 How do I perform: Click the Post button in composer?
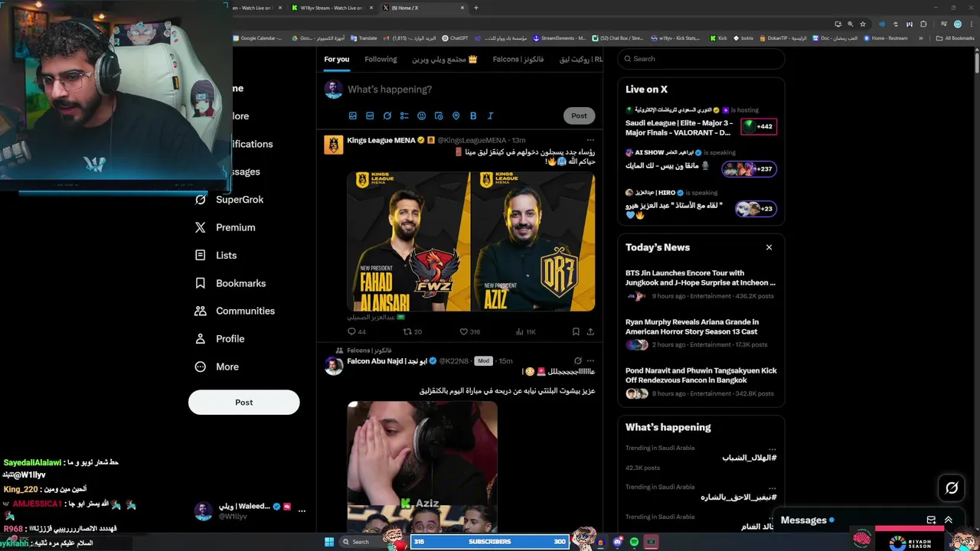coord(579,116)
